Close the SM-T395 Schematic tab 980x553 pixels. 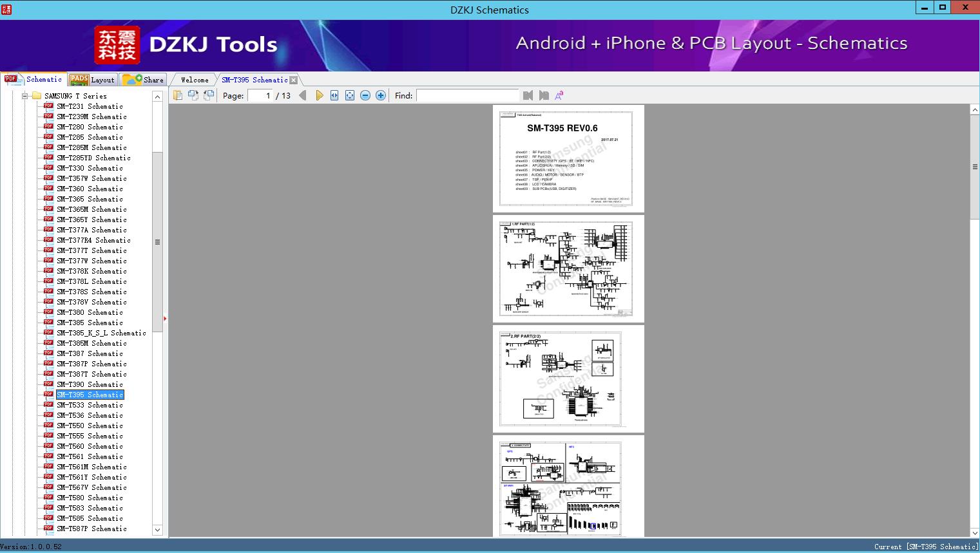(x=294, y=80)
